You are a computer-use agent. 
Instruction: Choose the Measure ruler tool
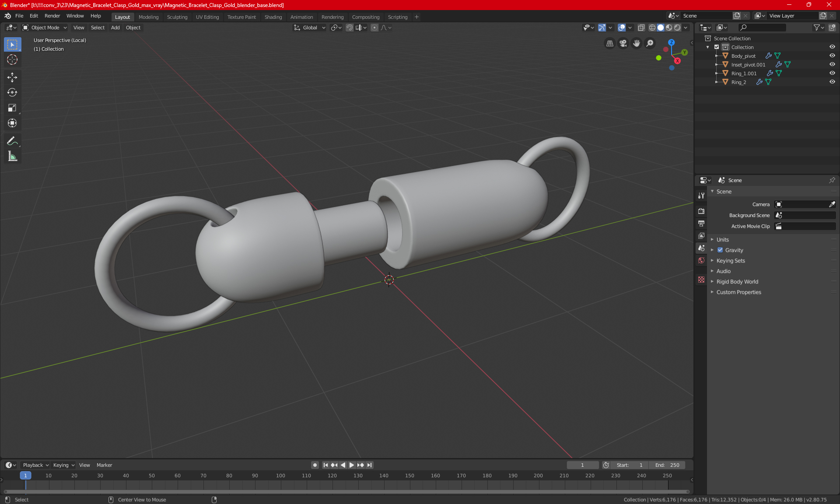[x=12, y=156]
